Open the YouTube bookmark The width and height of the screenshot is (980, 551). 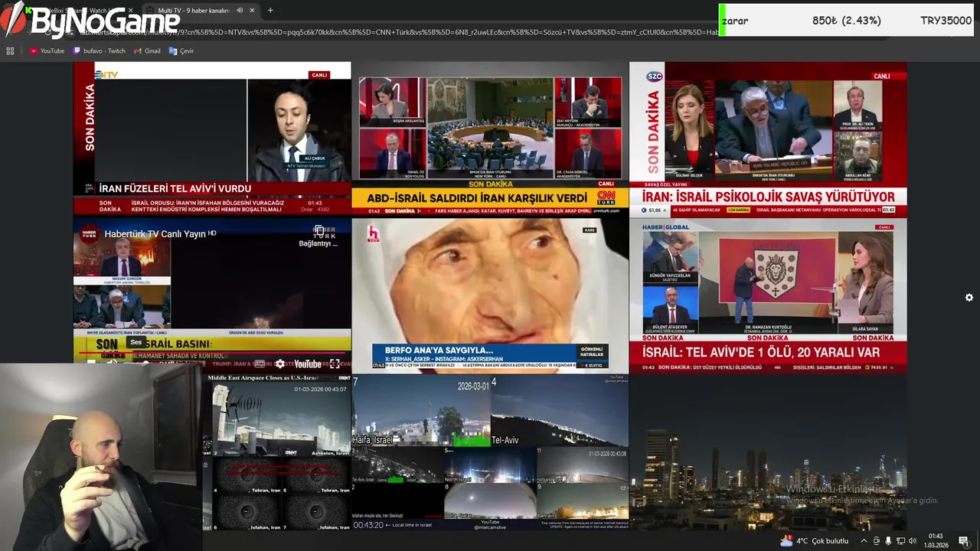(47, 51)
